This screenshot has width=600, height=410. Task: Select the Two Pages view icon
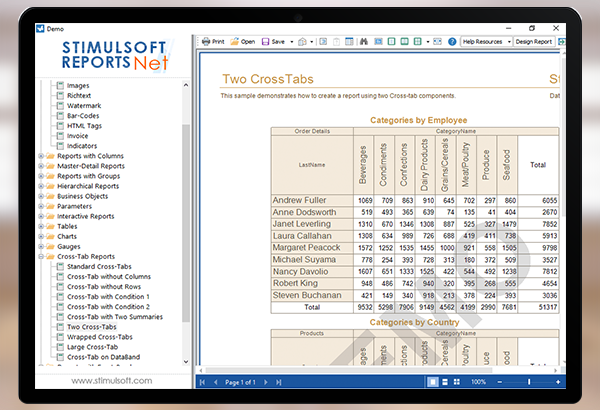(x=404, y=41)
